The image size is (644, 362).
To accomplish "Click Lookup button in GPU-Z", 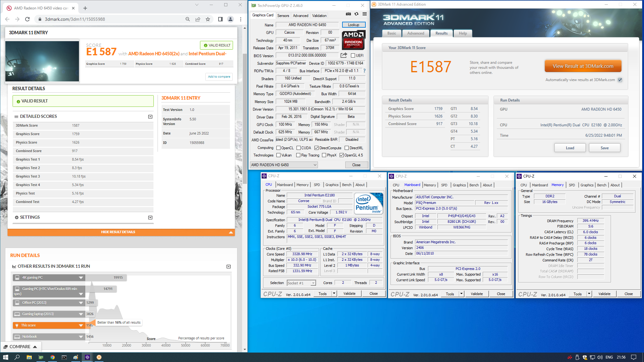I will [353, 25].
